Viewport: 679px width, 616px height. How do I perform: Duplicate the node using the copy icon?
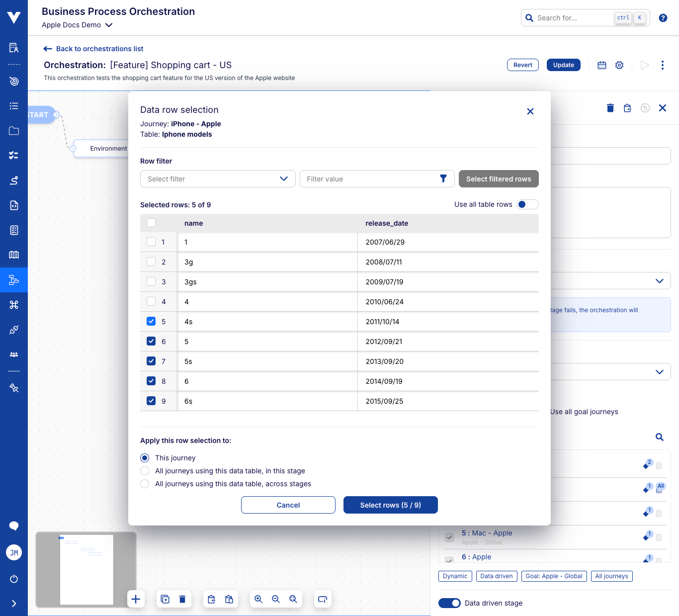[x=165, y=599]
